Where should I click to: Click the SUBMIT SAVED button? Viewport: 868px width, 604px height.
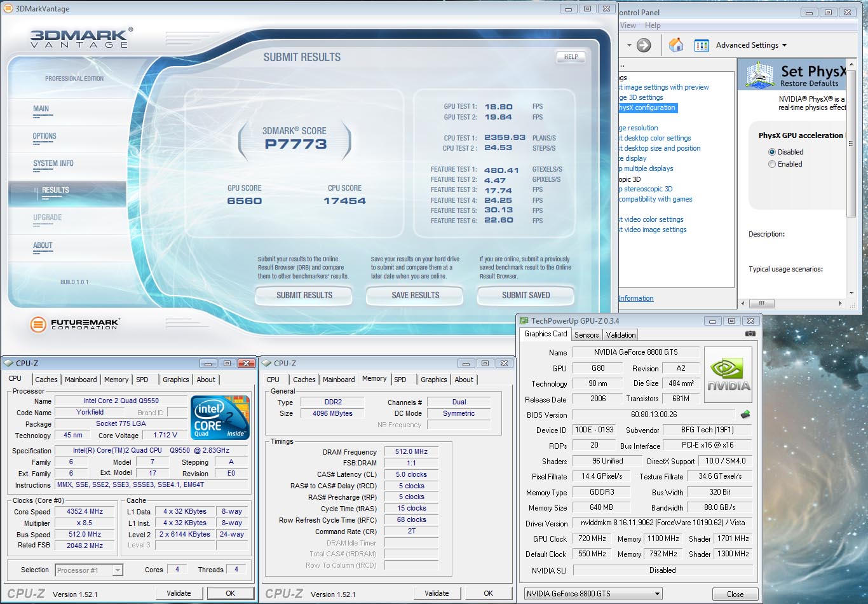tap(526, 296)
